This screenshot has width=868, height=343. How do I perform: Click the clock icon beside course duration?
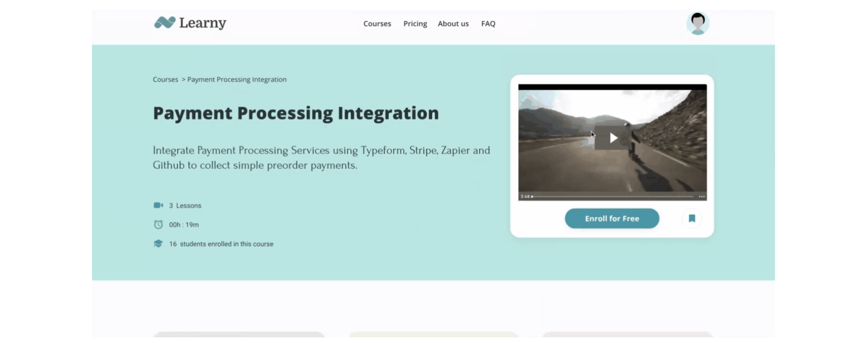pyautogui.click(x=158, y=225)
